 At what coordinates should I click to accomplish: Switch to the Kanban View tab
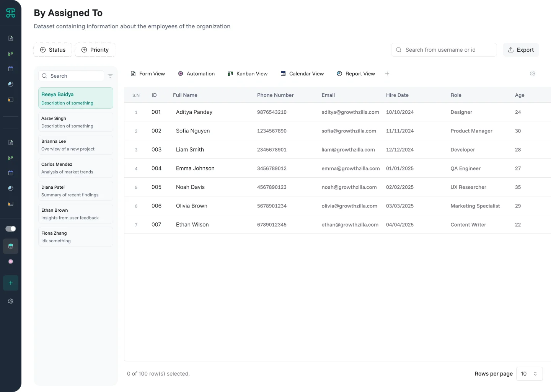(x=248, y=73)
